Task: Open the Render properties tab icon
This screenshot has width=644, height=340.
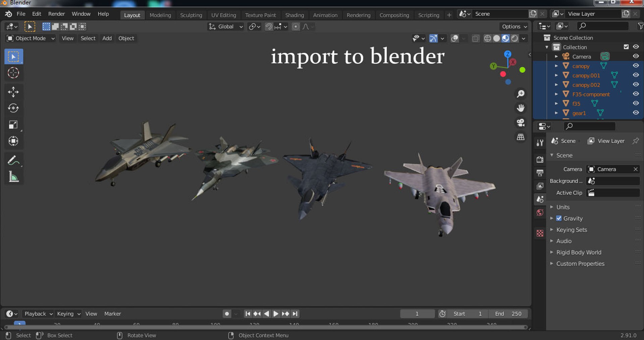Action: [540, 159]
